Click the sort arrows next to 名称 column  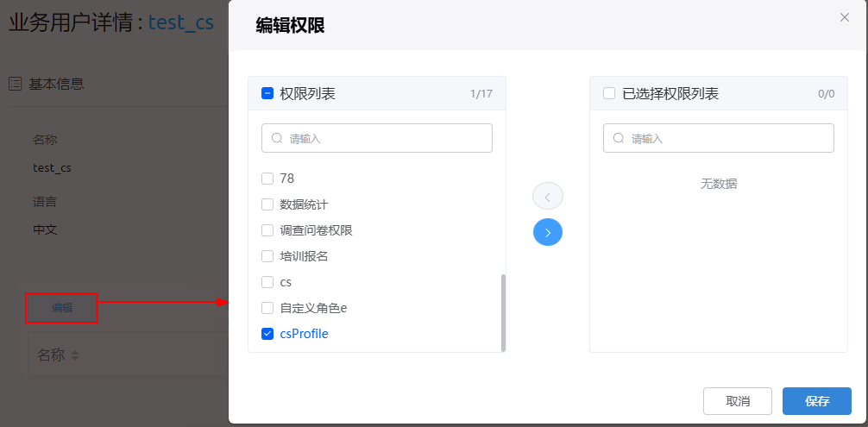pos(75,355)
